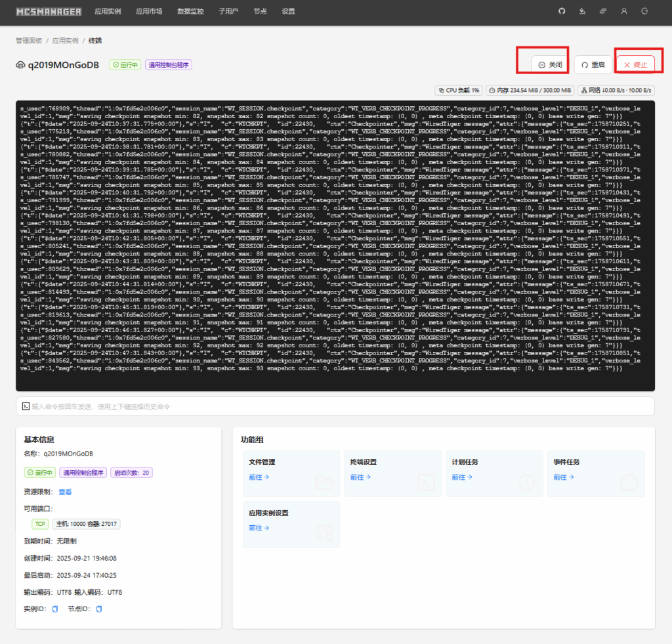Open the 应用实例 menu item
This screenshot has width=672, height=644.
point(108,11)
